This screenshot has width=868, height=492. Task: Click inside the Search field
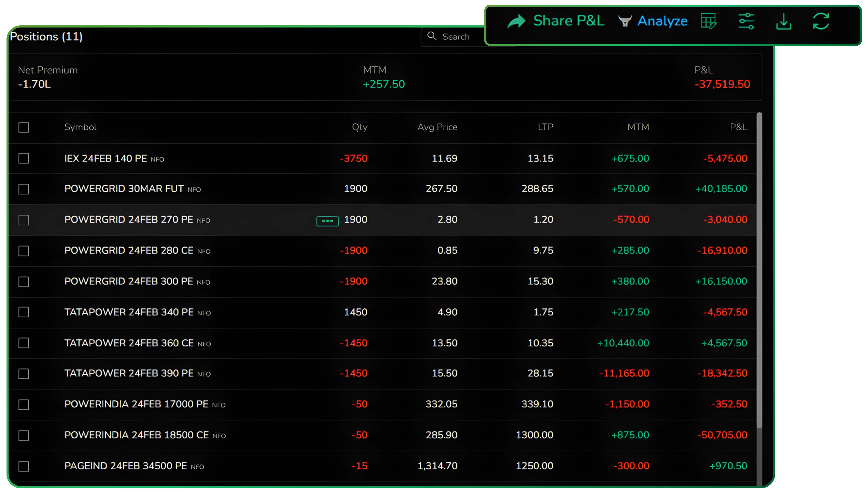pos(473,36)
